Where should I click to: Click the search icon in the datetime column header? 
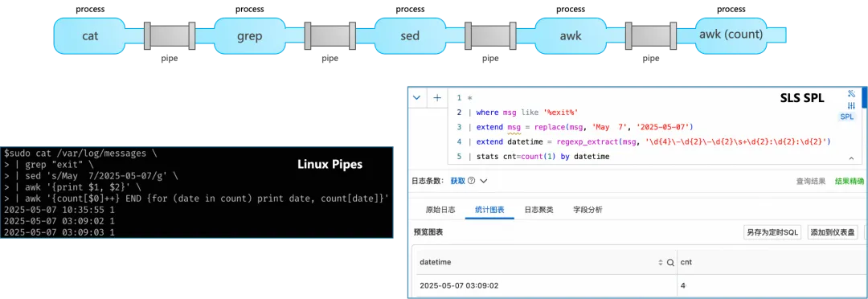coord(669,263)
